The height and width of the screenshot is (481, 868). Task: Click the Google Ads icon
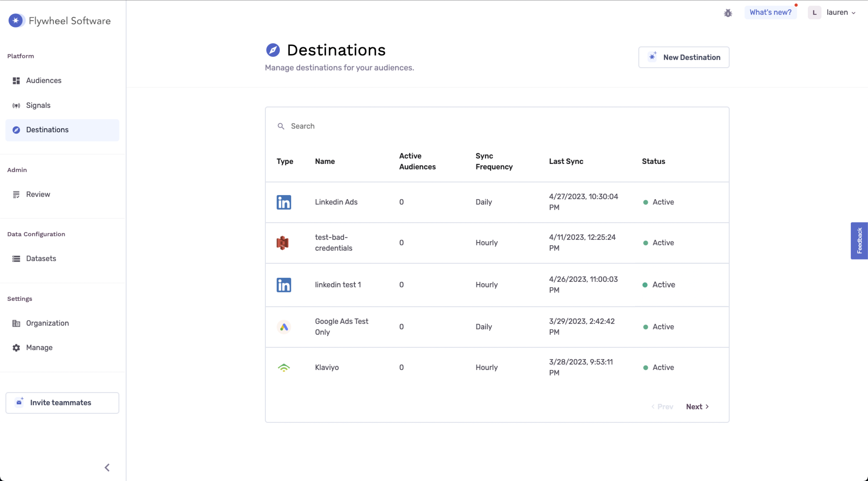tap(284, 327)
